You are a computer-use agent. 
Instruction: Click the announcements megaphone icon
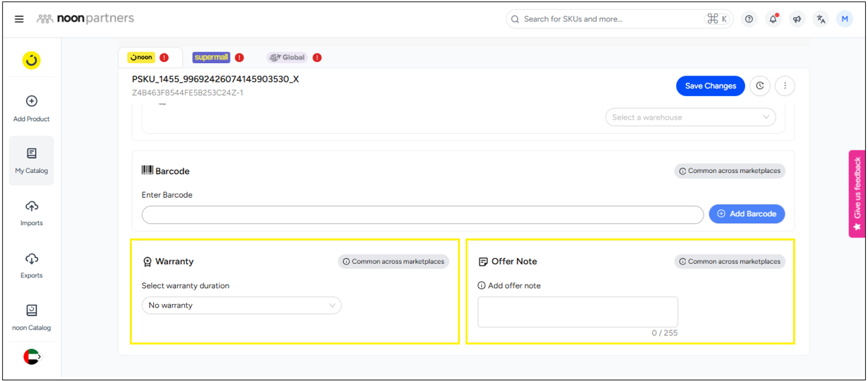coord(797,19)
